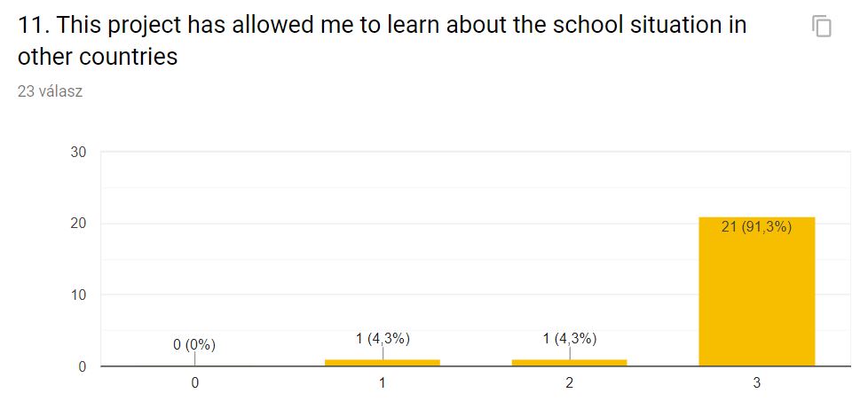Screen dimensions: 868x409
Task: Click x-axis label 2
Action: pyautogui.click(x=570, y=383)
